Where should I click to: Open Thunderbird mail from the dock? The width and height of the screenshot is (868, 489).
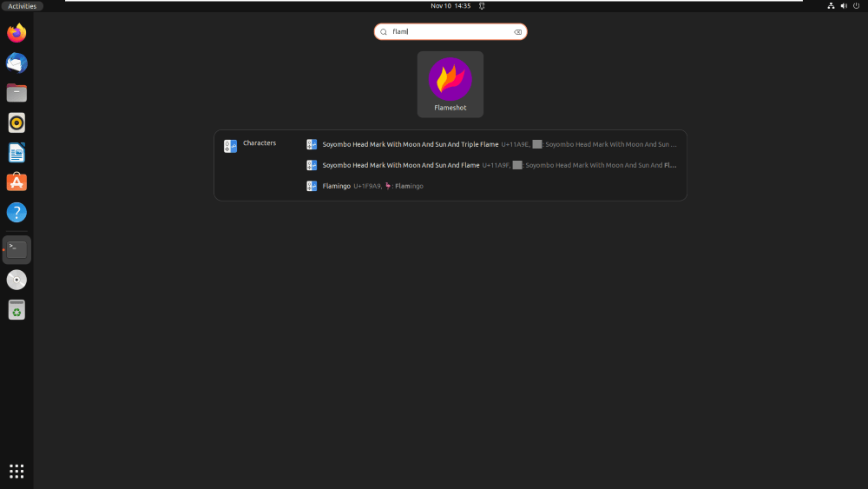[x=16, y=63]
